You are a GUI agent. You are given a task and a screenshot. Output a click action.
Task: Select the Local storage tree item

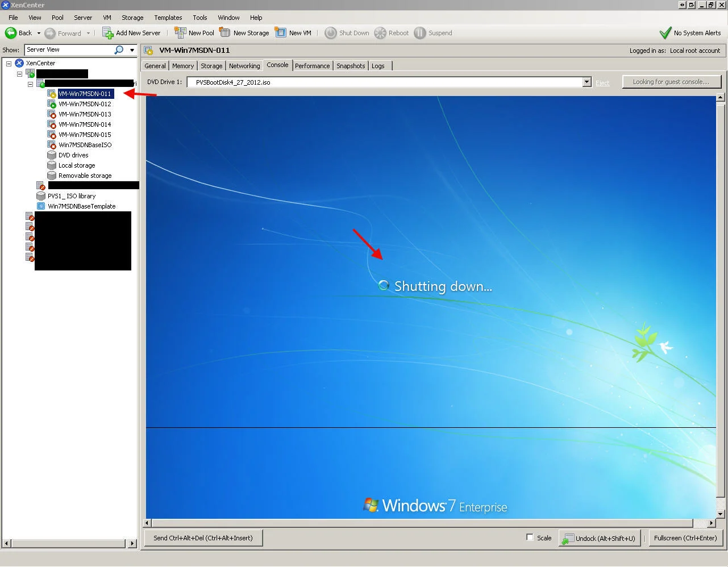click(77, 165)
